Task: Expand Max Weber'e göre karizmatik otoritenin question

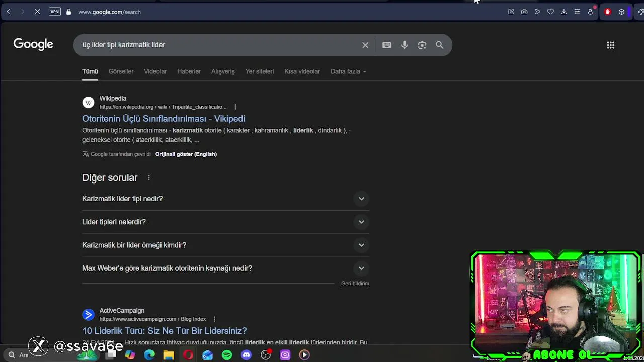Action: 225,268
